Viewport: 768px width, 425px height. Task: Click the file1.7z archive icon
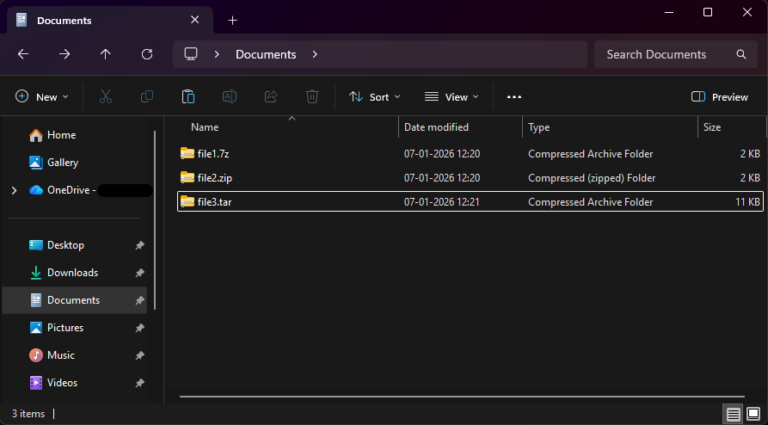coord(187,154)
